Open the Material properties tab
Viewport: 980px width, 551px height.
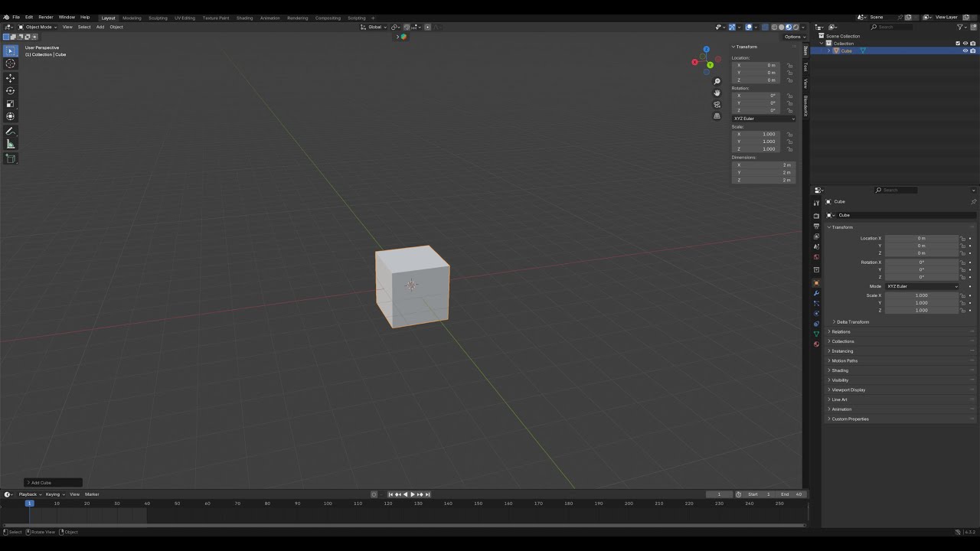click(x=816, y=344)
